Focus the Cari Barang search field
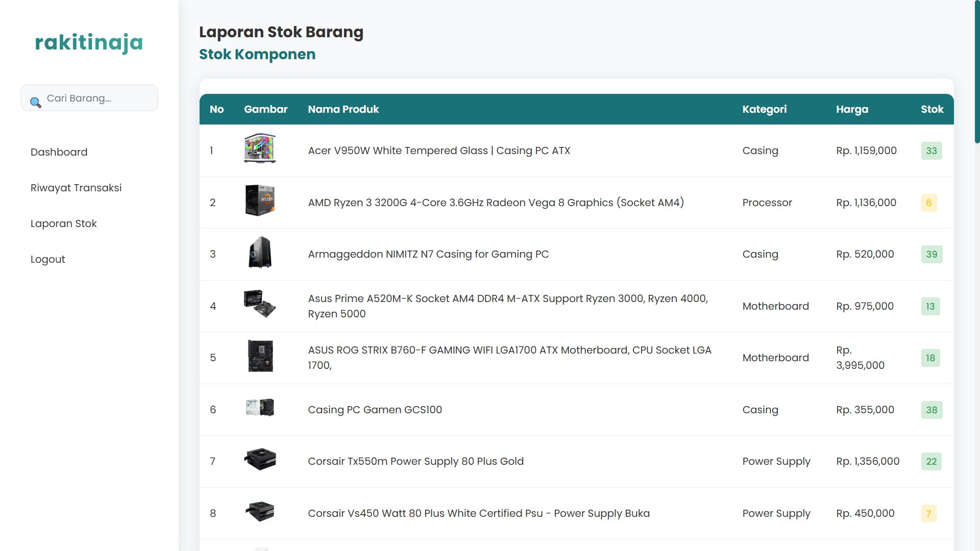Screen dimensions: 980x551 tap(89, 98)
